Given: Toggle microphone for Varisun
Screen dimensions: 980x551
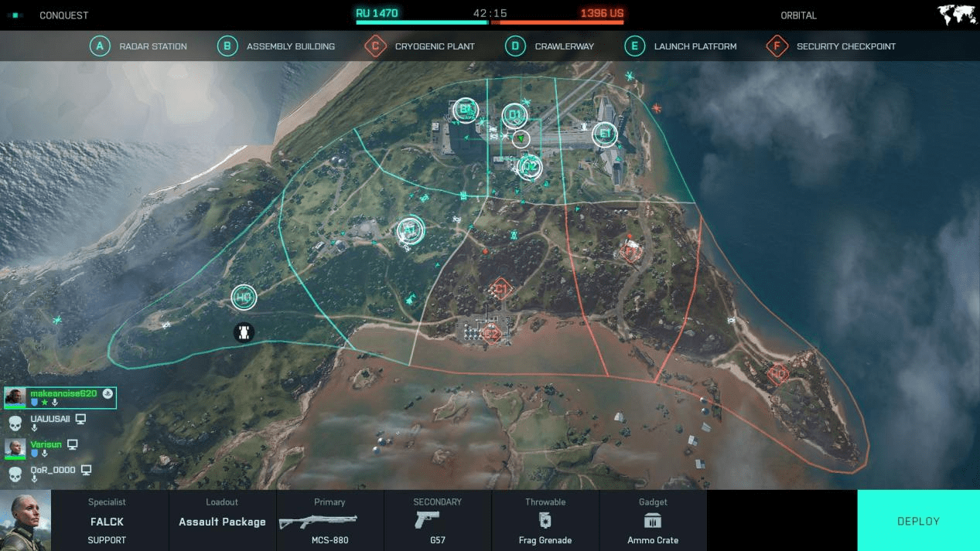Looking at the screenshot, I should point(44,454).
